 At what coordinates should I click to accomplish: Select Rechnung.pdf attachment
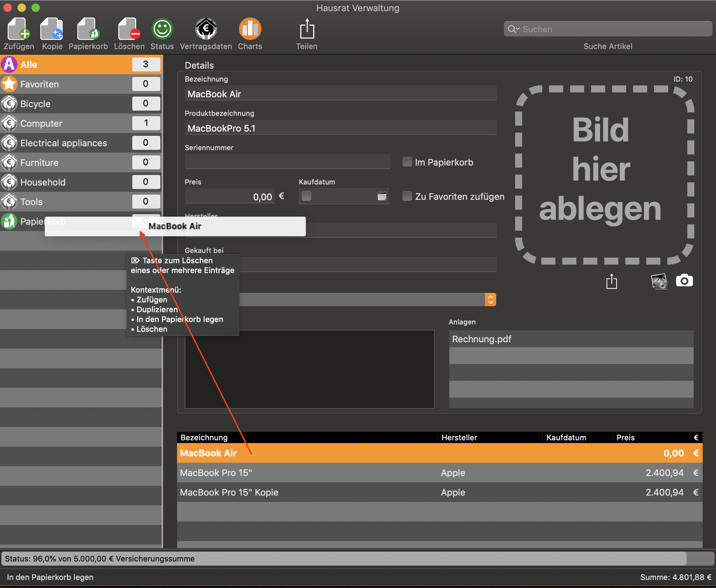(x=571, y=339)
